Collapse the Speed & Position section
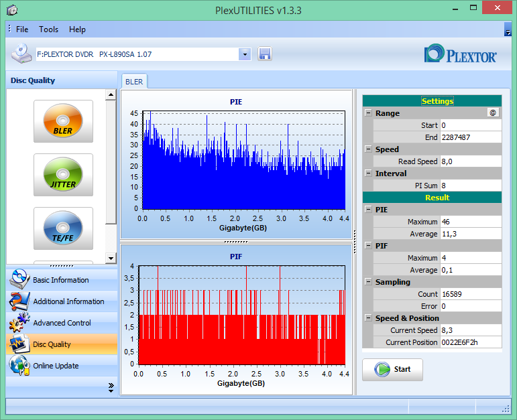This screenshot has width=517, height=420. pyautogui.click(x=368, y=318)
